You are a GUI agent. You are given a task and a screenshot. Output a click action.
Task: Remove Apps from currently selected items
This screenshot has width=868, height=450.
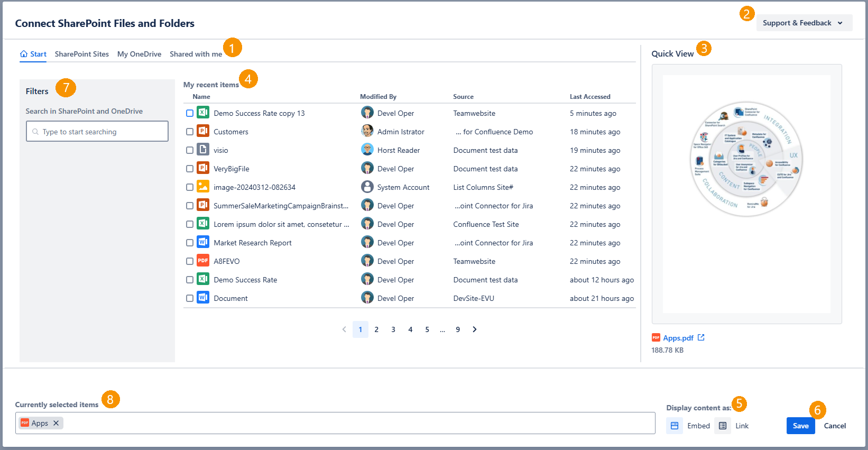(56, 423)
